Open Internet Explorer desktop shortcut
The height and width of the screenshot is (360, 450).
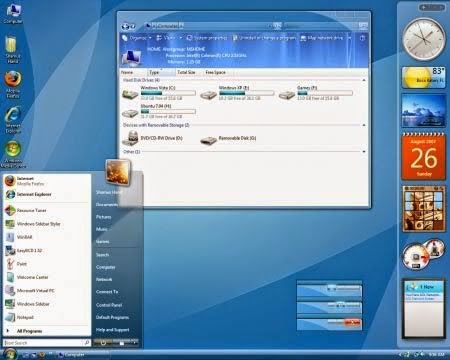click(x=13, y=119)
